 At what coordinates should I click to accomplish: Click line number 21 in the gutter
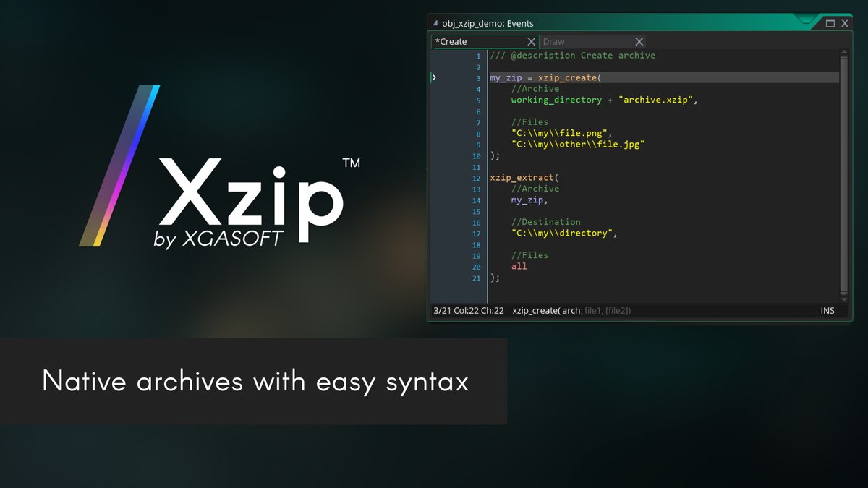pos(476,278)
